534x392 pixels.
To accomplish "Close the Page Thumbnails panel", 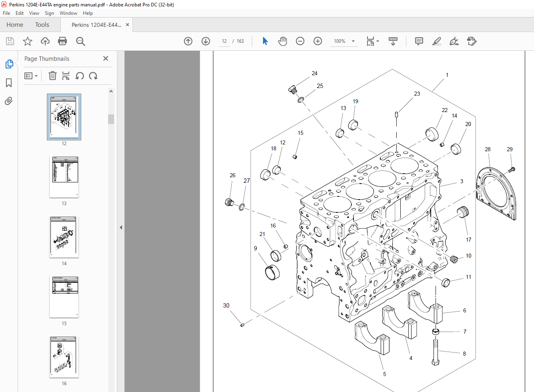I will coord(106,58).
